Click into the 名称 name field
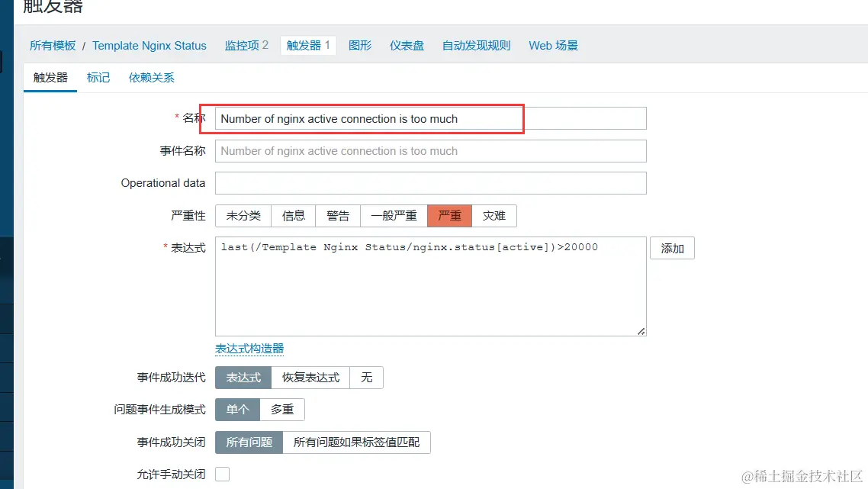This screenshot has height=489, width=868. [x=431, y=118]
